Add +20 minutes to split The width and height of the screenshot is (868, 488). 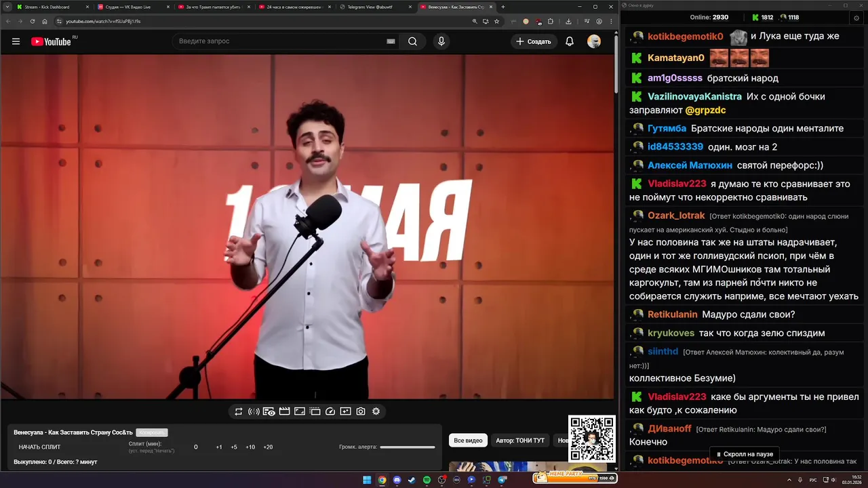point(268,447)
